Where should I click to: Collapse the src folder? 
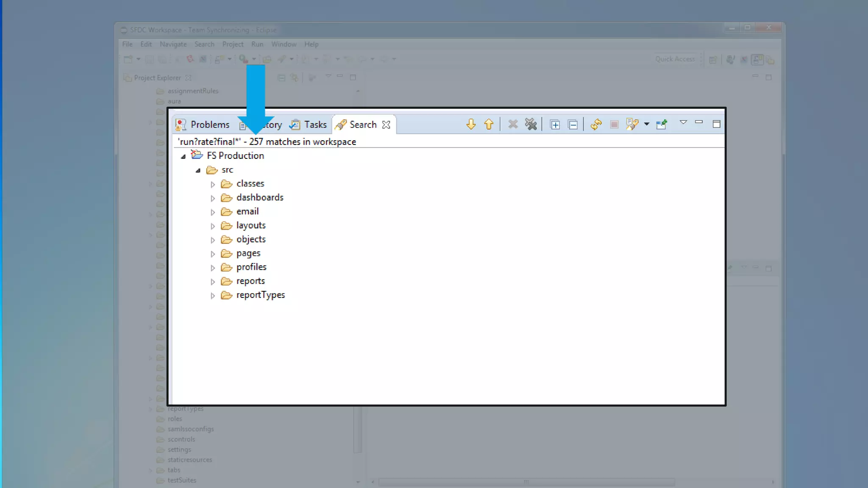198,170
